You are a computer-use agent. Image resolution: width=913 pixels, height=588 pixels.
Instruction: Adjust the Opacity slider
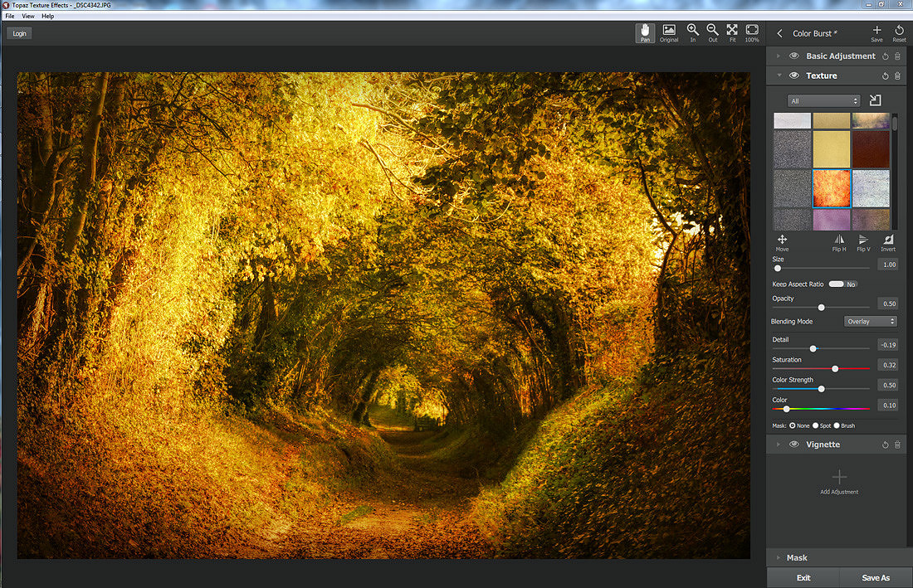pos(821,307)
